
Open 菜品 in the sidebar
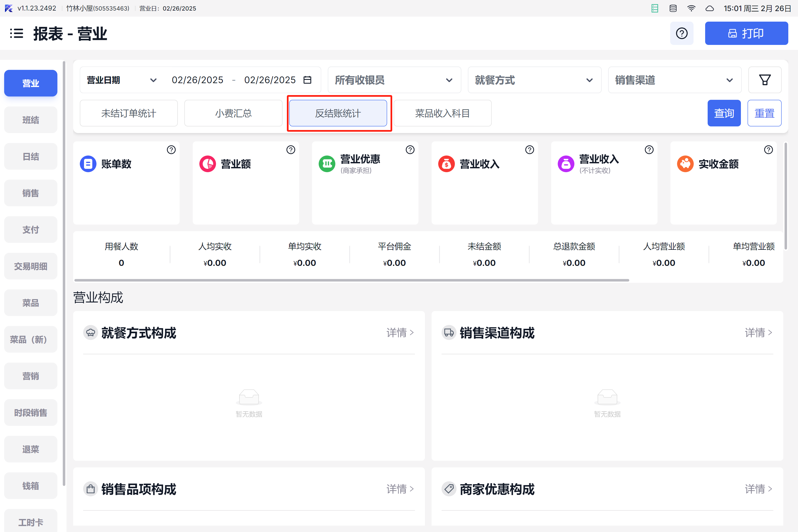(x=30, y=303)
